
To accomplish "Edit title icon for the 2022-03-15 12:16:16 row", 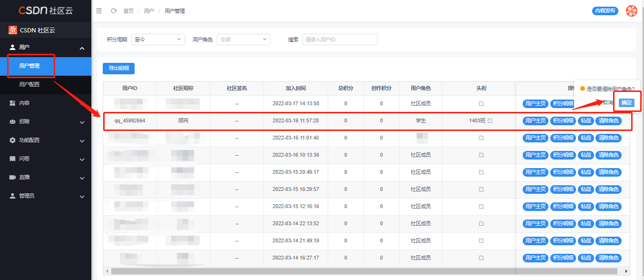I will tap(481, 206).
